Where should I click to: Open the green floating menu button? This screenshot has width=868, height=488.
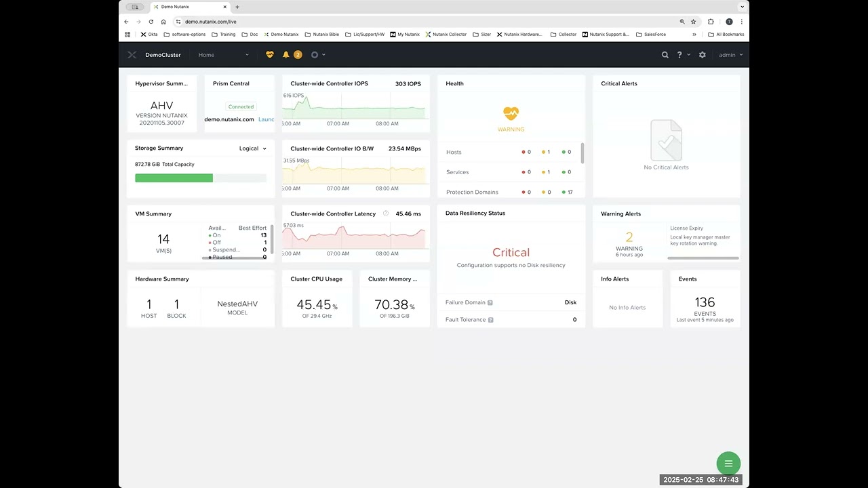pos(728,464)
